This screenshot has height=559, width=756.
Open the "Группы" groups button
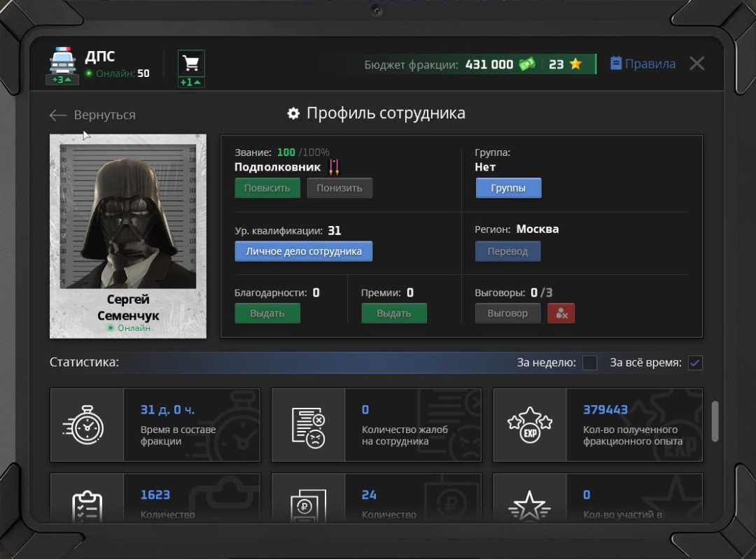pos(508,188)
